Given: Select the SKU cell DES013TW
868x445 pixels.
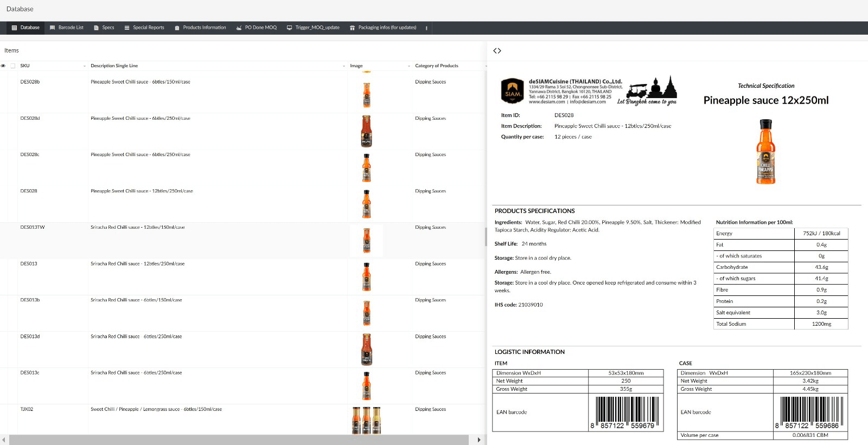Looking at the screenshot, I should 33,227.
